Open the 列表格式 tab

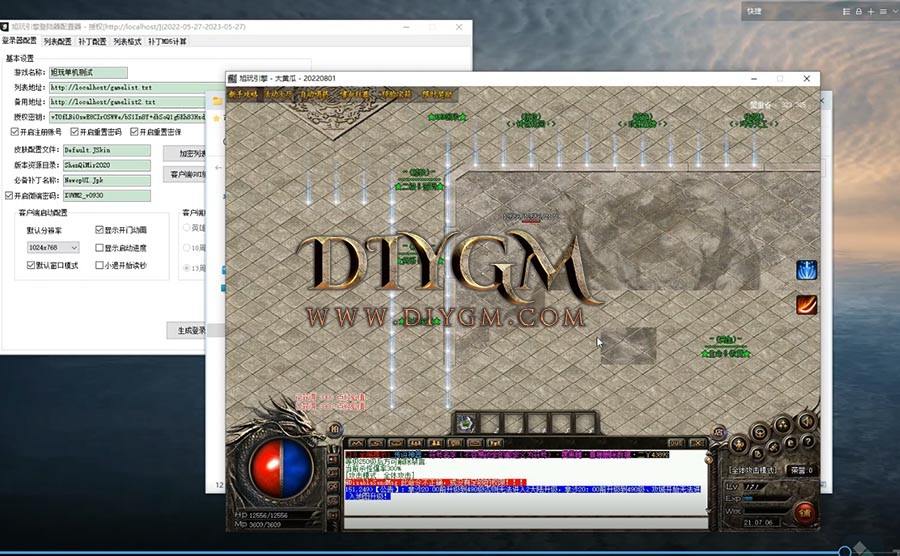[x=127, y=41]
